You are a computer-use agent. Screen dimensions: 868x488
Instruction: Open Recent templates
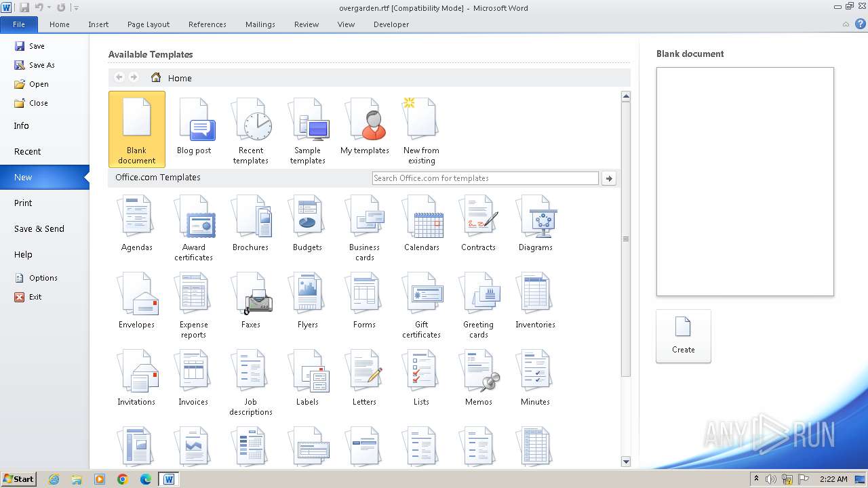pos(251,129)
